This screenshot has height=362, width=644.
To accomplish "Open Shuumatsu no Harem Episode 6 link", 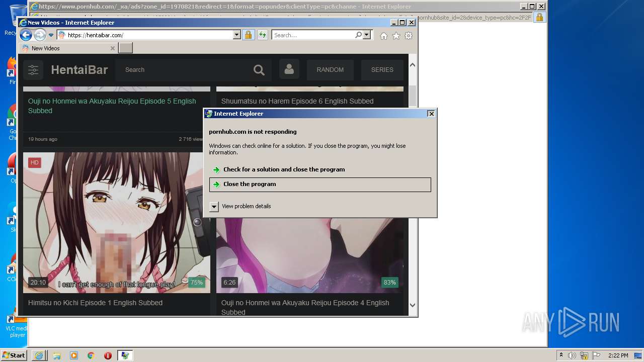I will pyautogui.click(x=297, y=101).
